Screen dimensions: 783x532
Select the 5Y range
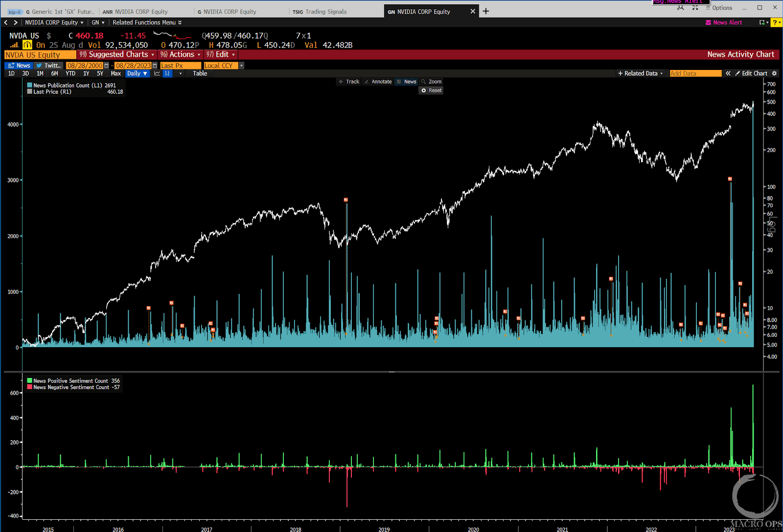coord(100,73)
